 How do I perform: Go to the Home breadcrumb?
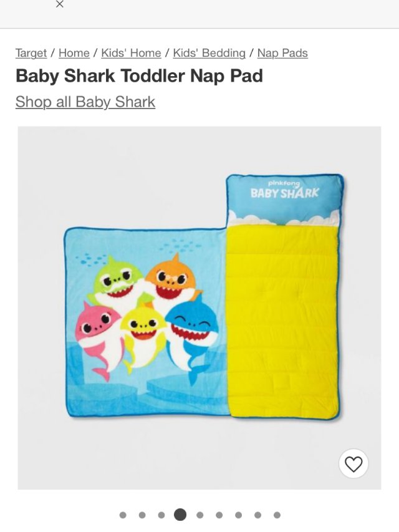pyautogui.click(x=74, y=53)
